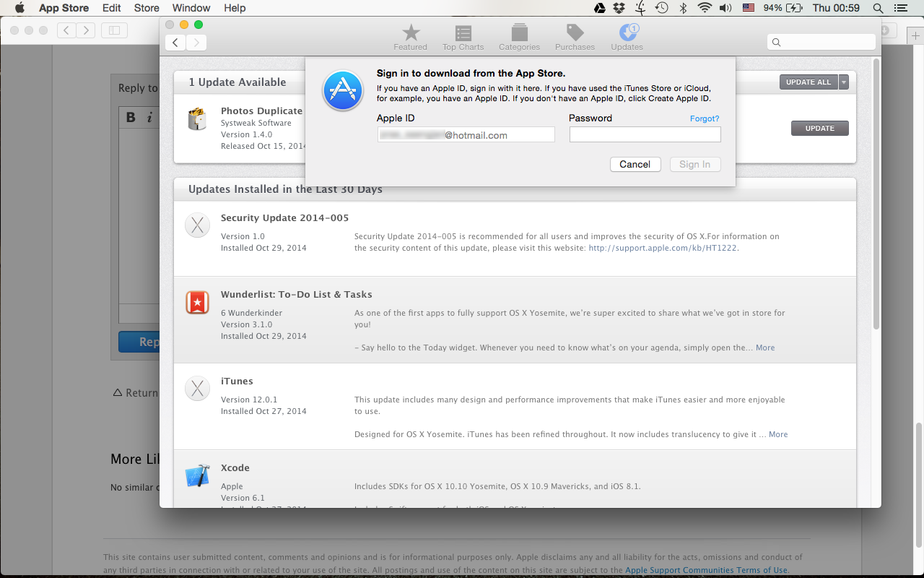Click More to expand Wunderlist release notes
Image resolution: width=924 pixels, height=578 pixels.
[x=764, y=348]
